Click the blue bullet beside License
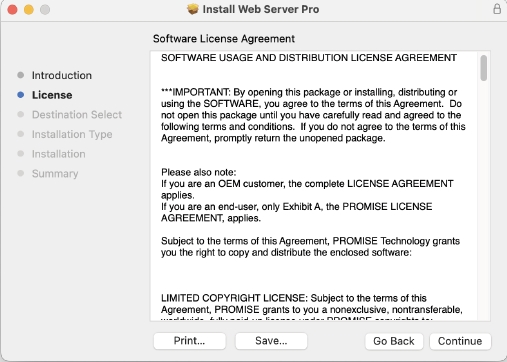 pyautogui.click(x=21, y=95)
